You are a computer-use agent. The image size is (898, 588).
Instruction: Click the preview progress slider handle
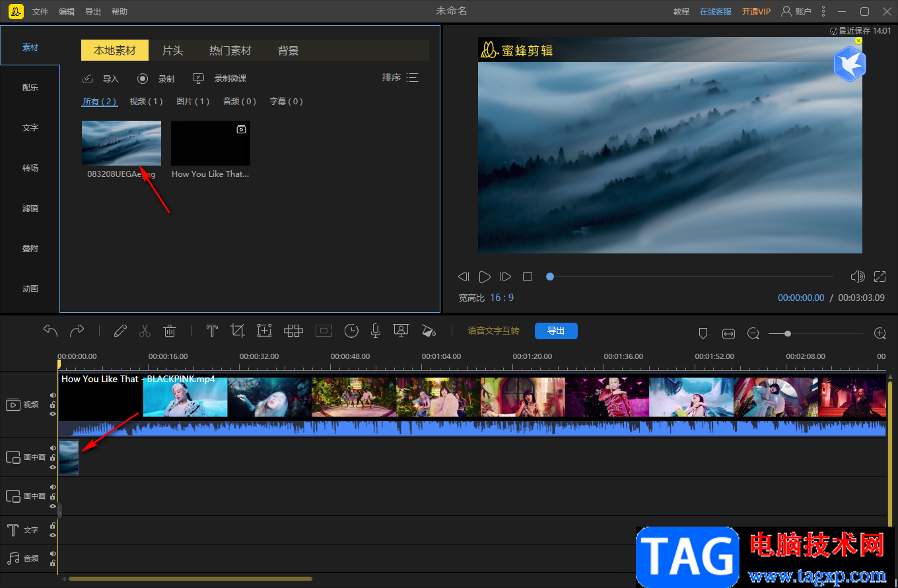[x=549, y=277]
